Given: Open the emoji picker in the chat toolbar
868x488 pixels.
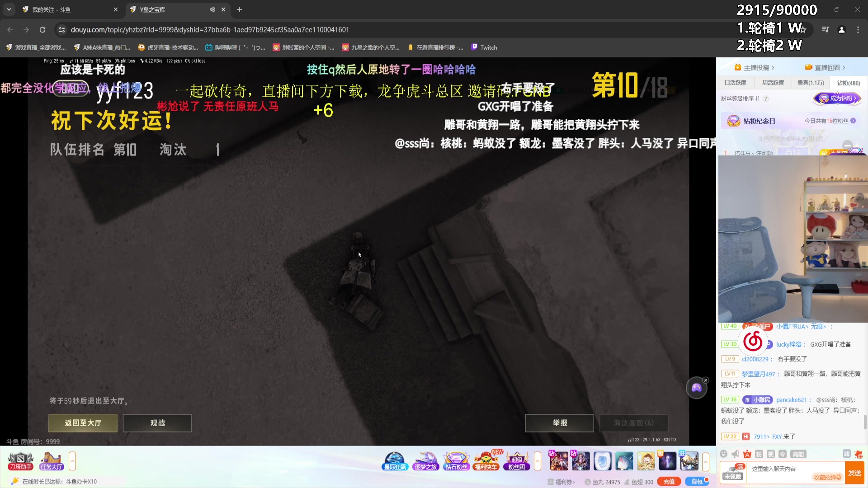Looking at the screenshot, I should pyautogui.click(x=723, y=454).
